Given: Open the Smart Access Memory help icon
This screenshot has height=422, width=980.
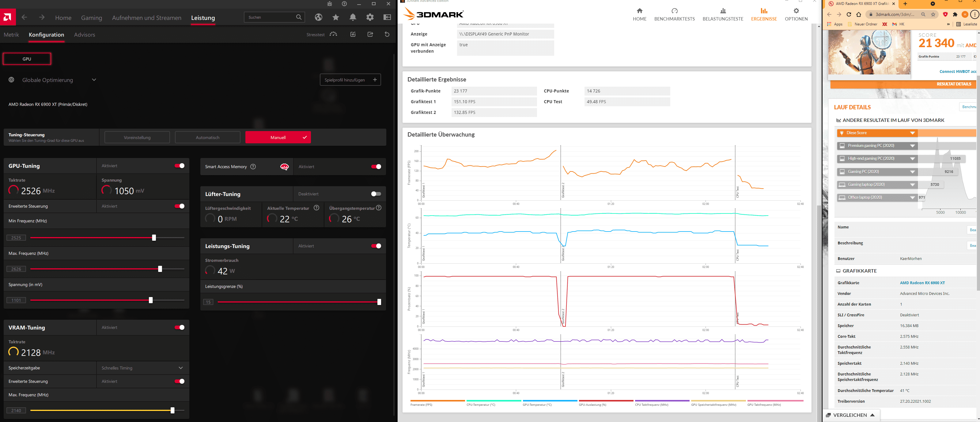Looking at the screenshot, I should coord(253,167).
